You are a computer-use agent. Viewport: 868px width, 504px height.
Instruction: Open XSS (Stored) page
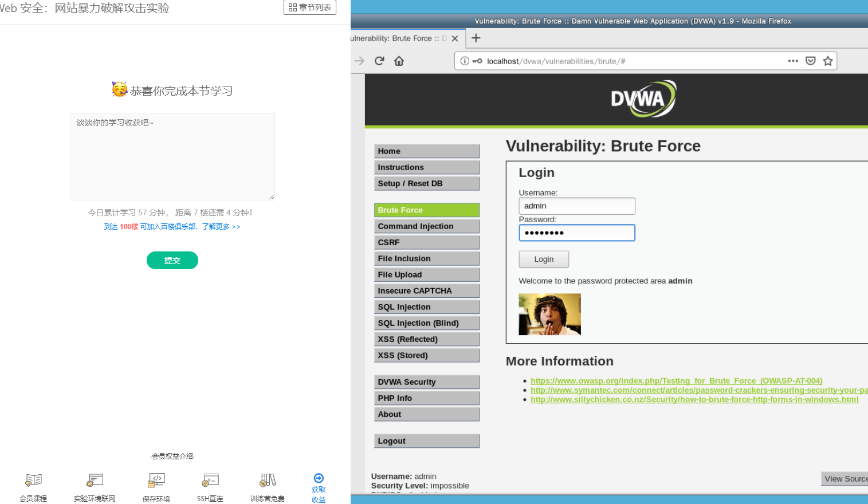(x=427, y=355)
